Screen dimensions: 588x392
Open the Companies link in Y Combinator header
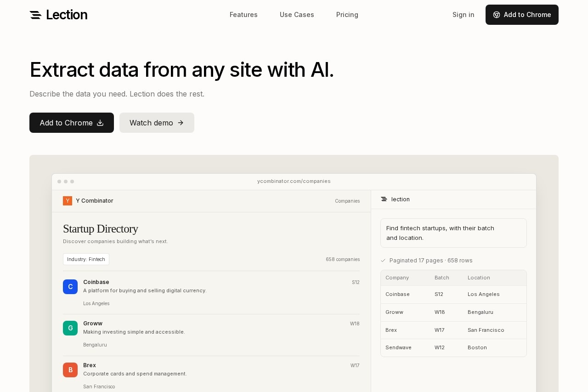tap(347, 201)
